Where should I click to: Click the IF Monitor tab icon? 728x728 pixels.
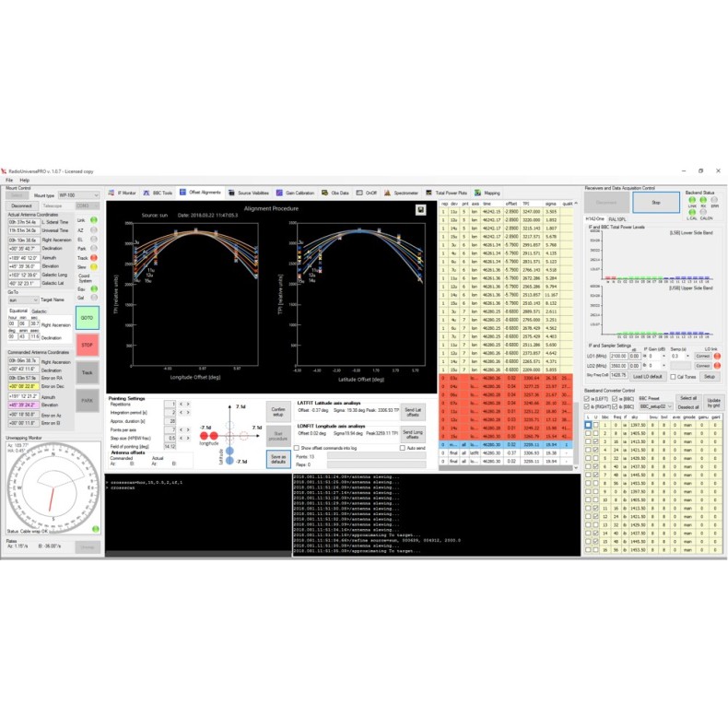tap(112, 193)
